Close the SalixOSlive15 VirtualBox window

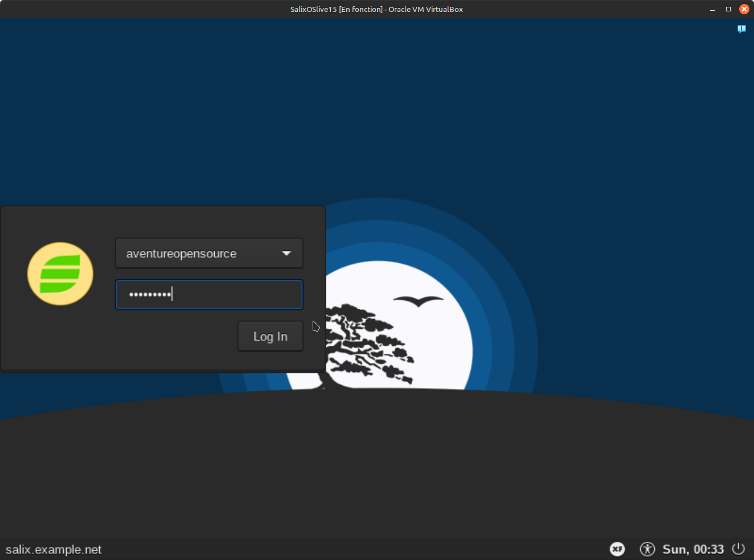[744, 9]
